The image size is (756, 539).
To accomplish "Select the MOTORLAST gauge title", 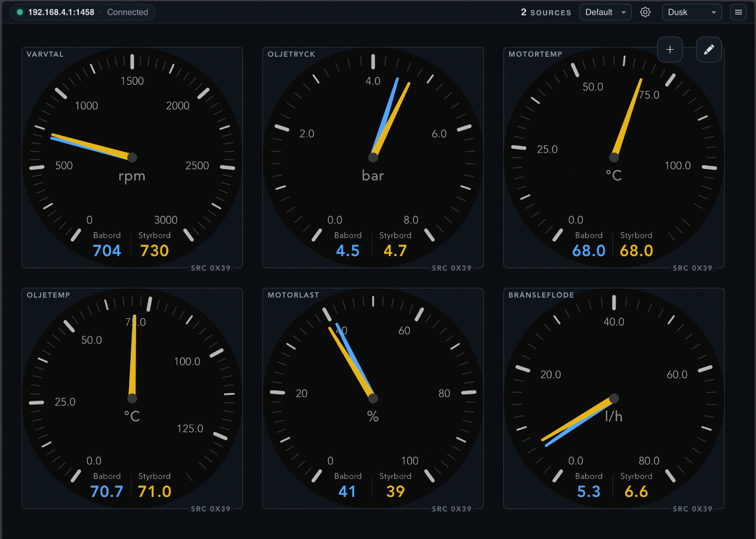I will (294, 295).
